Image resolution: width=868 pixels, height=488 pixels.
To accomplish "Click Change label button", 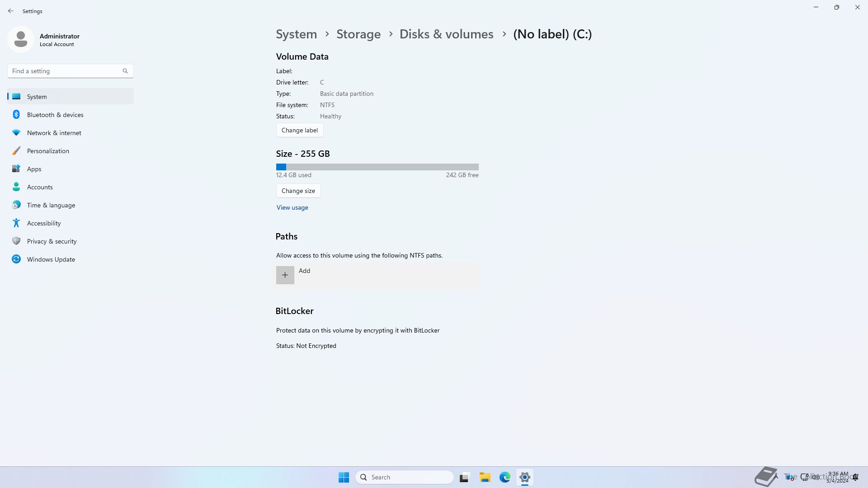I will click(299, 130).
